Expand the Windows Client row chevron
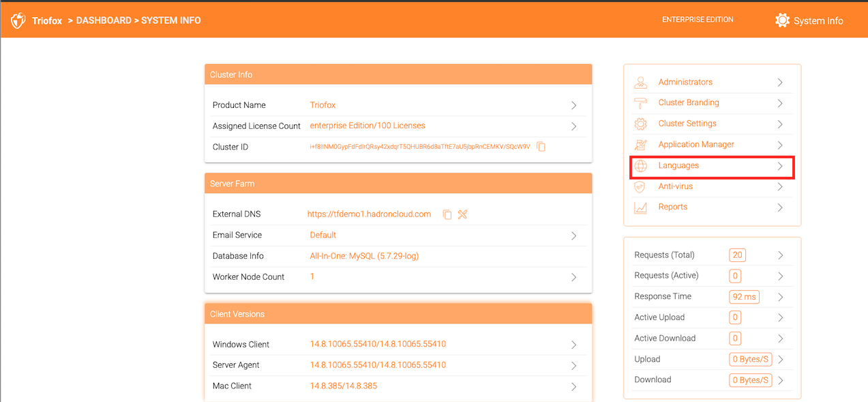868x402 pixels. [574, 345]
